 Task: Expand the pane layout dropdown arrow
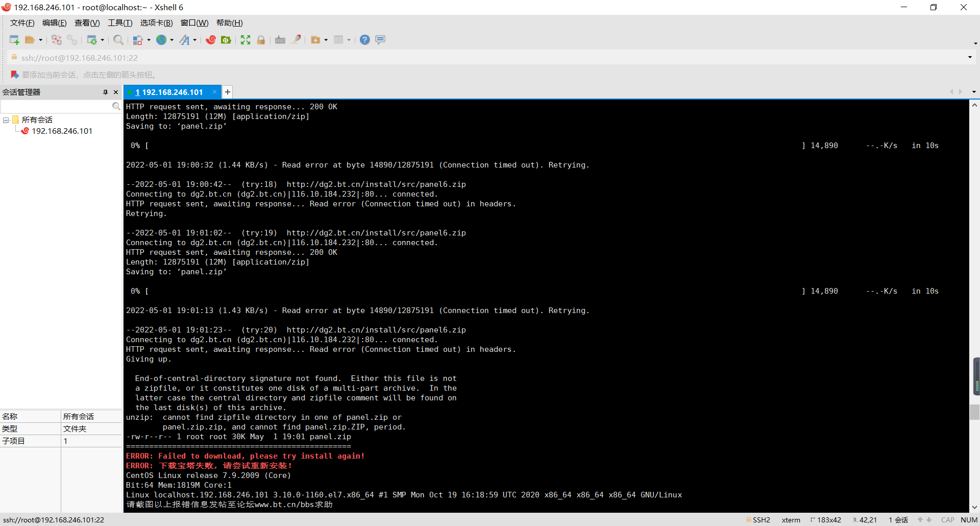click(x=349, y=40)
